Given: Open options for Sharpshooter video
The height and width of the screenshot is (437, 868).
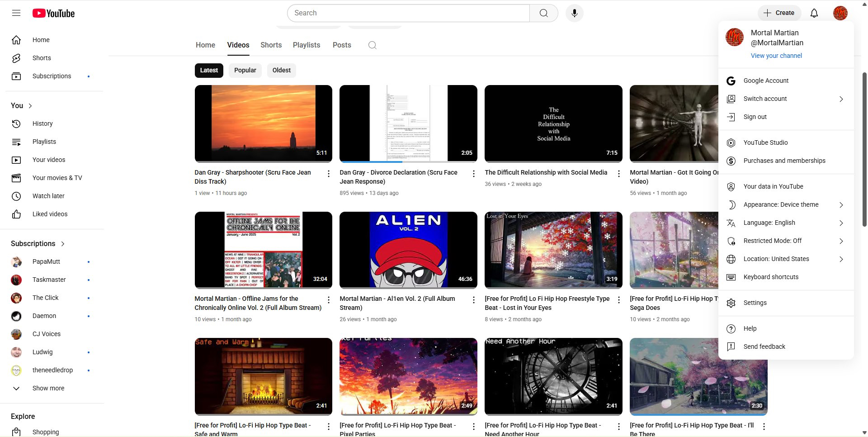Looking at the screenshot, I should 328,173.
